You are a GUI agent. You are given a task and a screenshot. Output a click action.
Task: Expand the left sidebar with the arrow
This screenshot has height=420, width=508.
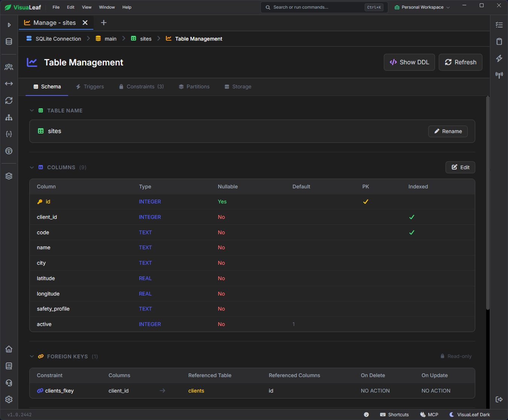click(x=9, y=25)
